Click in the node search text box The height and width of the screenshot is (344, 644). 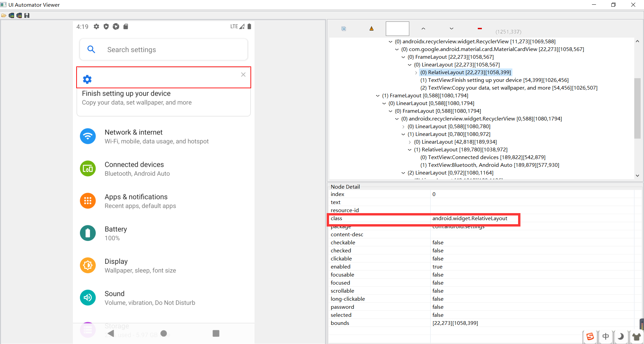pyautogui.click(x=398, y=29)
